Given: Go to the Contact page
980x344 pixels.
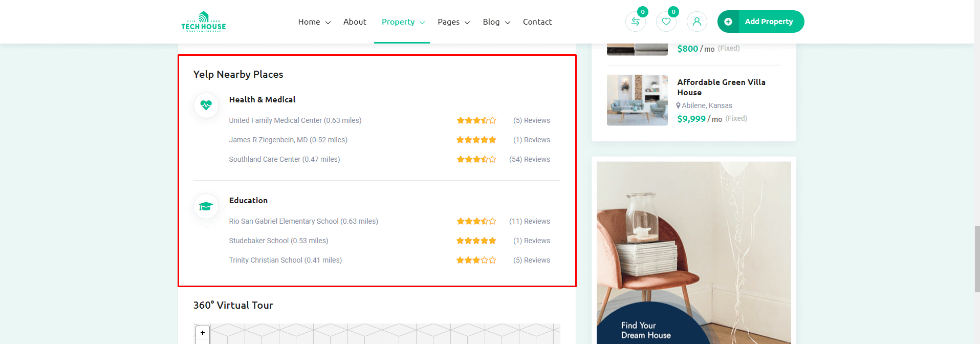Looking at the screenshot, I should (537, 22).
